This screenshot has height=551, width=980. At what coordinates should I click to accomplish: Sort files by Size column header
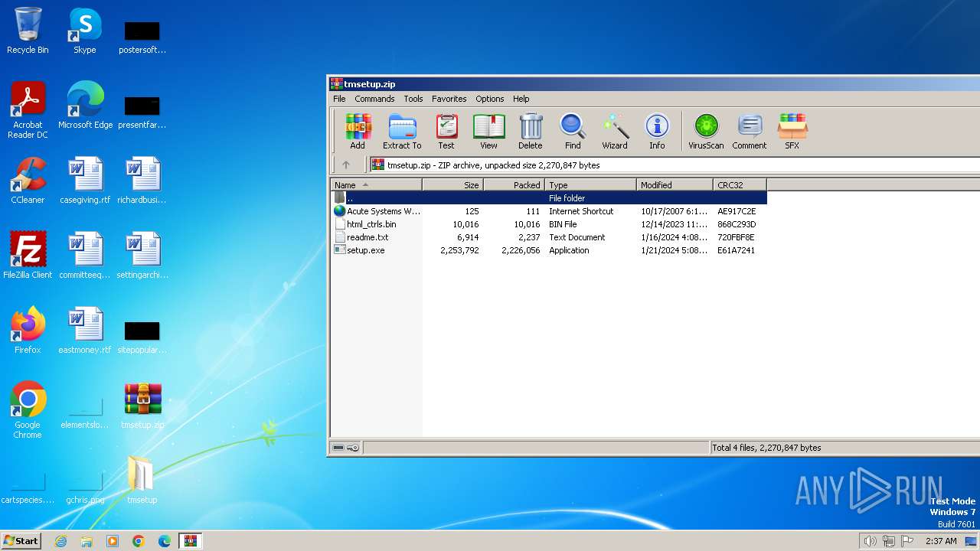[x=452, y=185]
